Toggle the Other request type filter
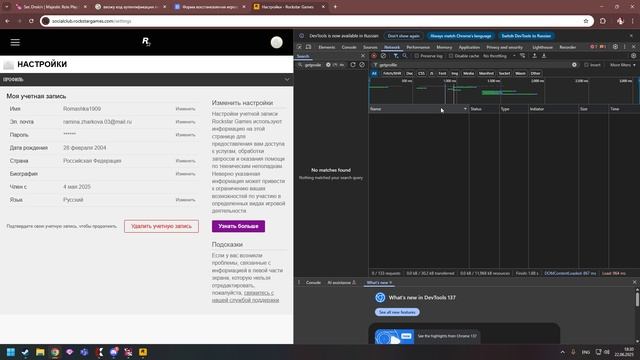 coord(535,73)
